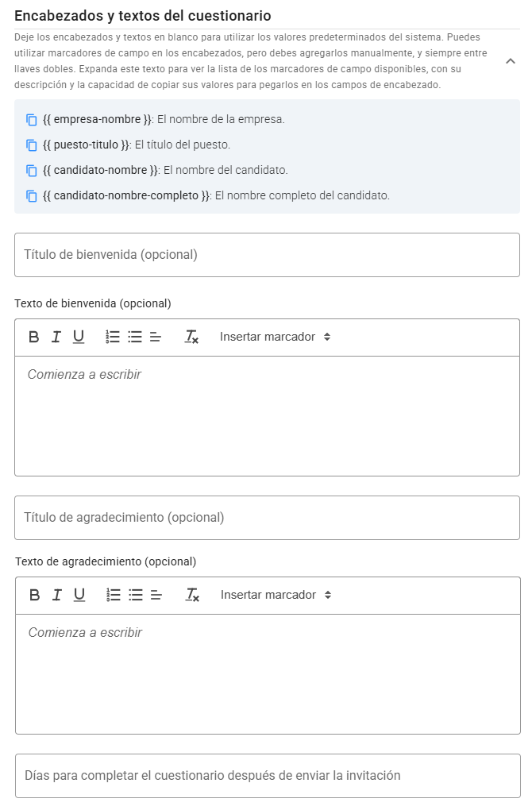Apply underline in the welcome text editor

click(78, 337)
